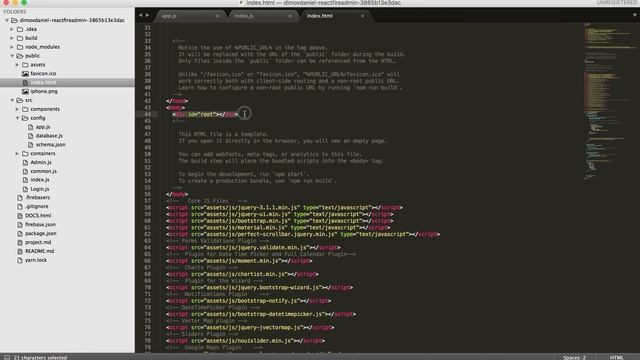Click the jquery-3.1.1.min.js script line
The width and height of the screenshot is (640, 360).
tap(284, 207)
